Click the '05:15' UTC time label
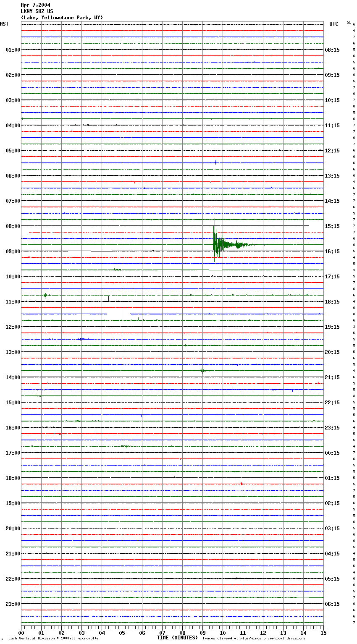This screenshot has height=644, width=357. click(x=332, y=579)
